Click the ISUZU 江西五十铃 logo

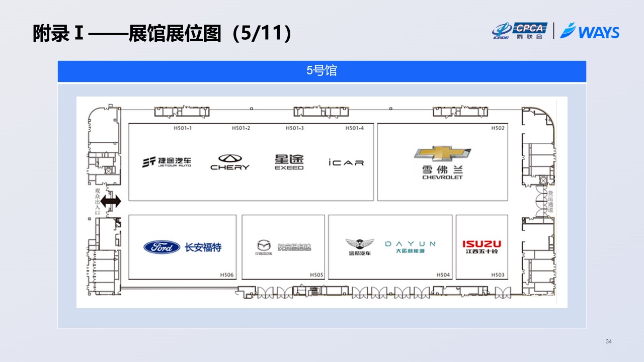click(481, 247)
